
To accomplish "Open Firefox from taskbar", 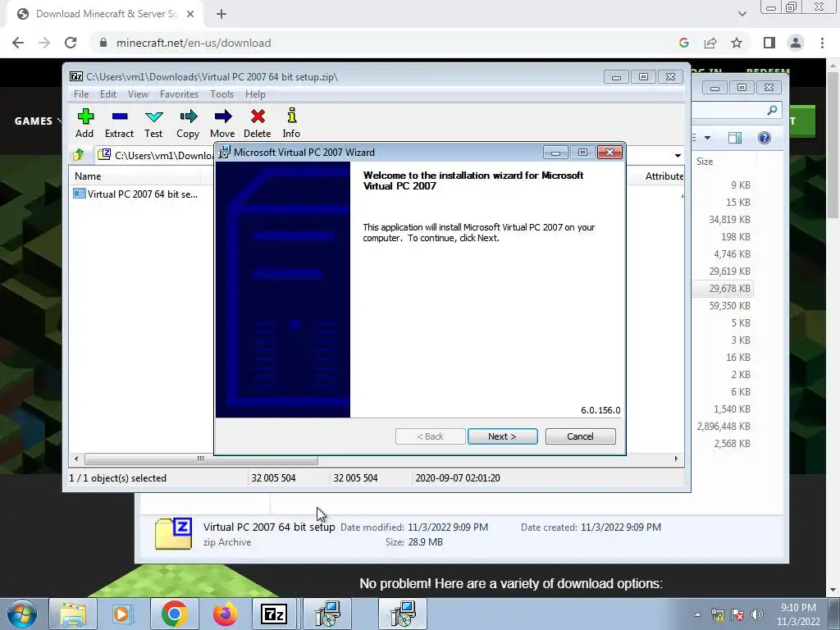I will click(226, 614).
